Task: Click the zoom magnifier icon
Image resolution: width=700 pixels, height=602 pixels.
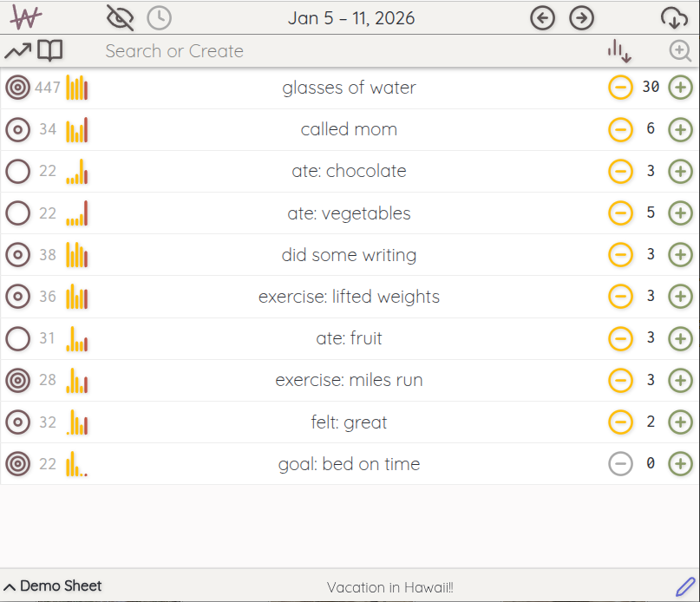Action: (x=681, y=51)
